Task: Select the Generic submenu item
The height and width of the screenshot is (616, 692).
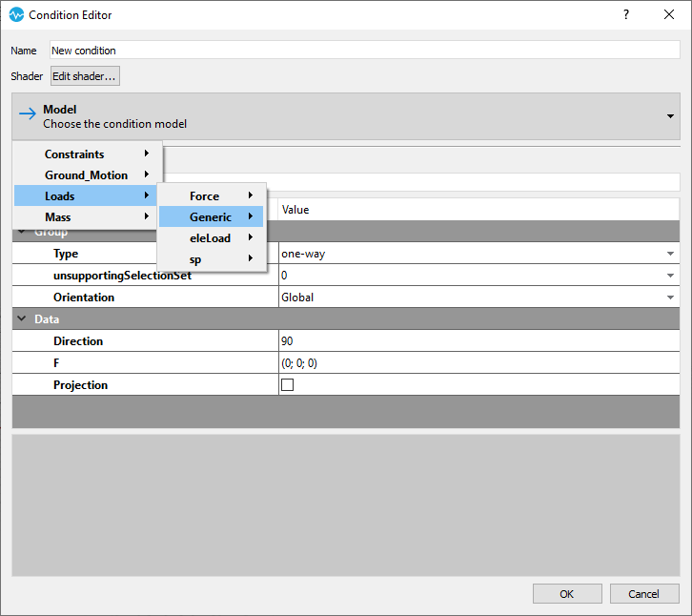Action: coord(211,217)
